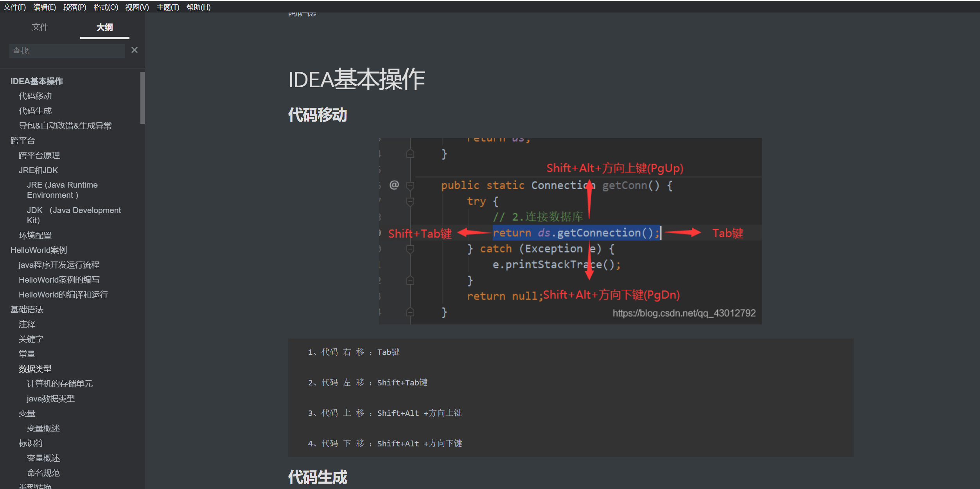
Task: Open the 编辑(E) menu
Action: (x=45, y=7)
